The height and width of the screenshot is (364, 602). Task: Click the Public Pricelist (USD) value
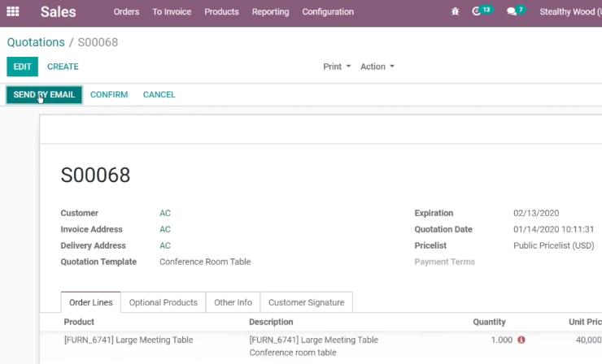coord(554,245)
